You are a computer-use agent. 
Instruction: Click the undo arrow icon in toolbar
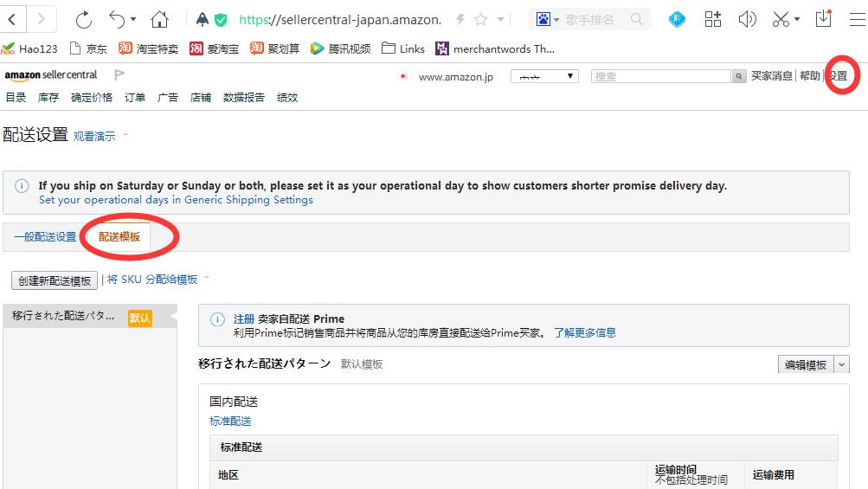click(x=118, y=20)
